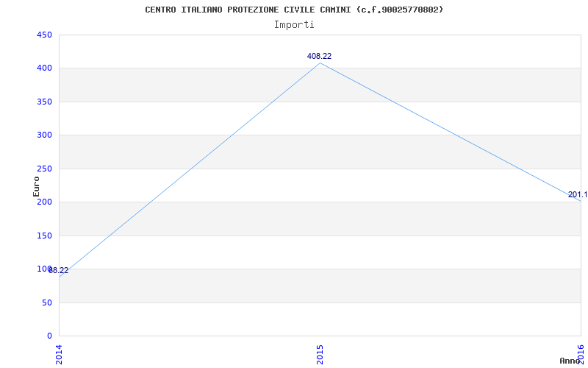Select the 201.1 data label
Viewport: 588px width, 368px height.
pyautogui.click(x=578, y=194)
